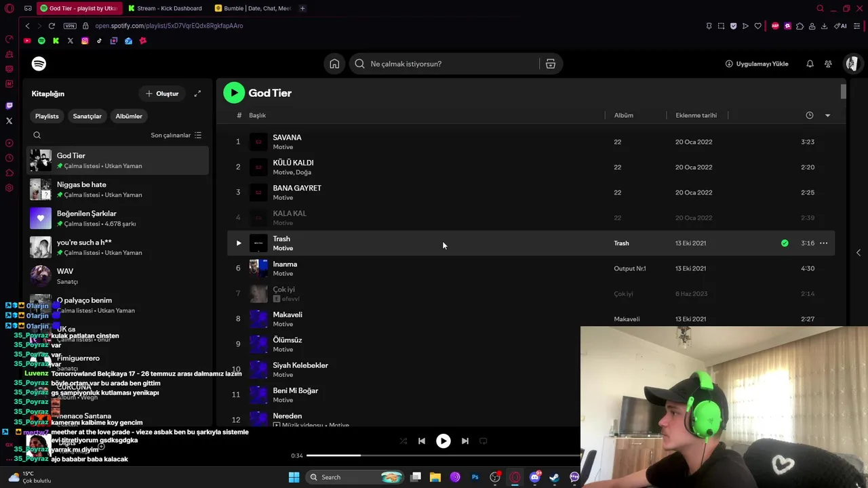
Task: Open the TikTok bookmark in the bookmarks bar
Action: click(x=99, y=41)
